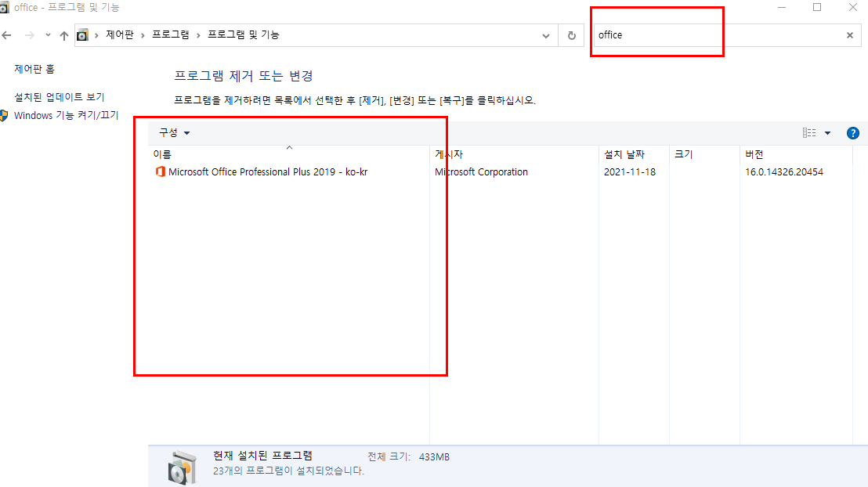Click the installed programs icon in details pane
This screenshot has height=487, width=868.
pos(182,467)
